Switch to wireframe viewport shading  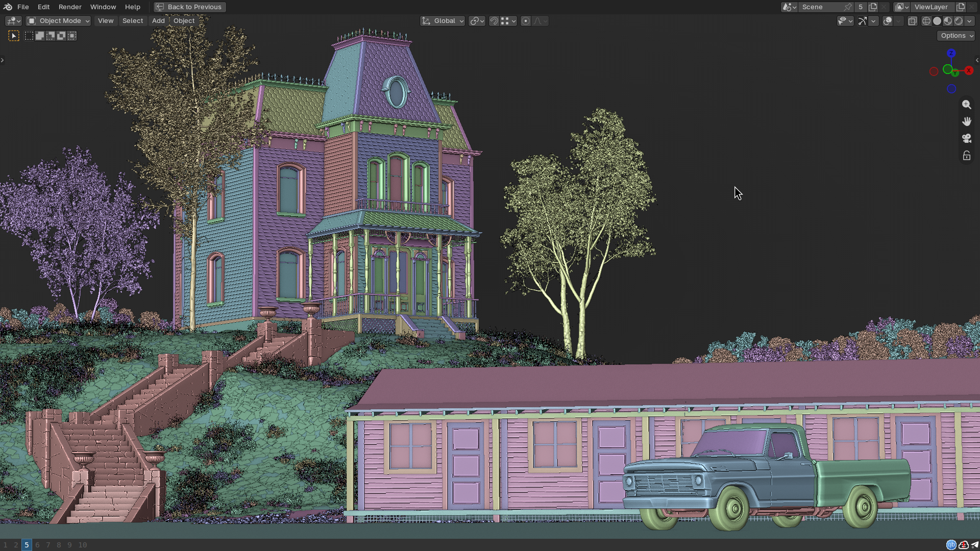[x=926, y=21]
